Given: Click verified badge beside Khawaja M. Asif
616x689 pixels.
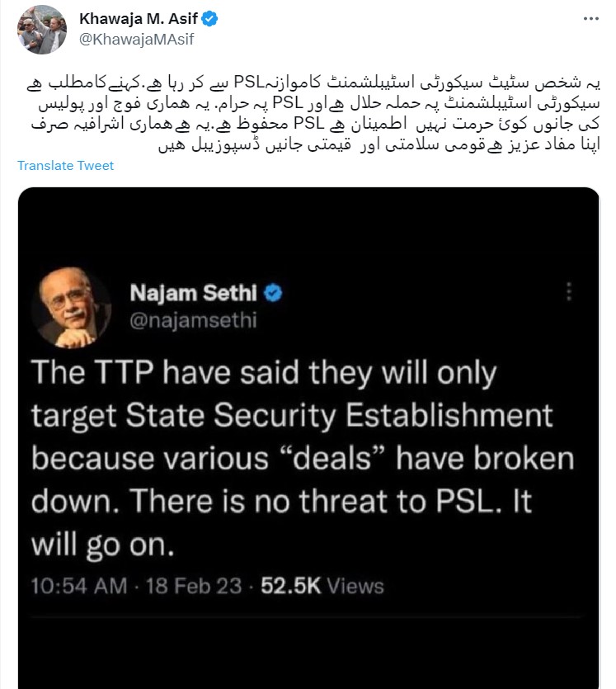Looking at the screenshot, I should click(x=211, y=18).
